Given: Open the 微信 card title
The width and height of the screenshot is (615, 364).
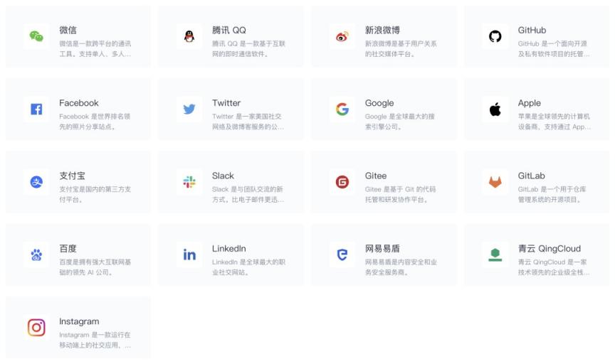Looking at the screenshot, I should 68,30.
